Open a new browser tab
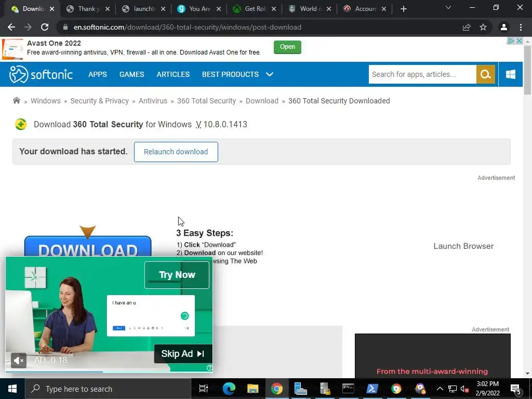 click(x=403, y=9)
